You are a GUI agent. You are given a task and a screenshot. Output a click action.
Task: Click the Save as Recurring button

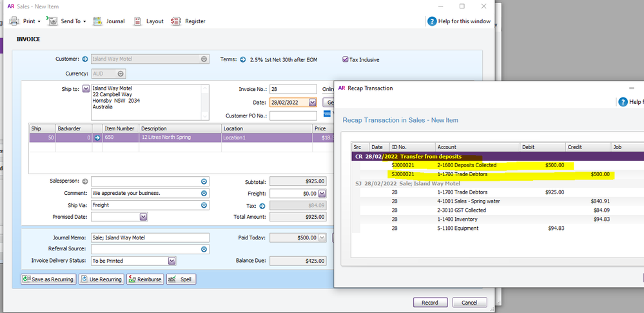pyautogui.click(x=48, y=279)
